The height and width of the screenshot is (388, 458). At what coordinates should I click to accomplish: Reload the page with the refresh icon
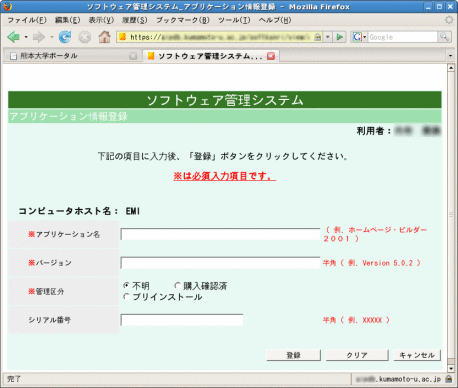click(x=65, y=37)
